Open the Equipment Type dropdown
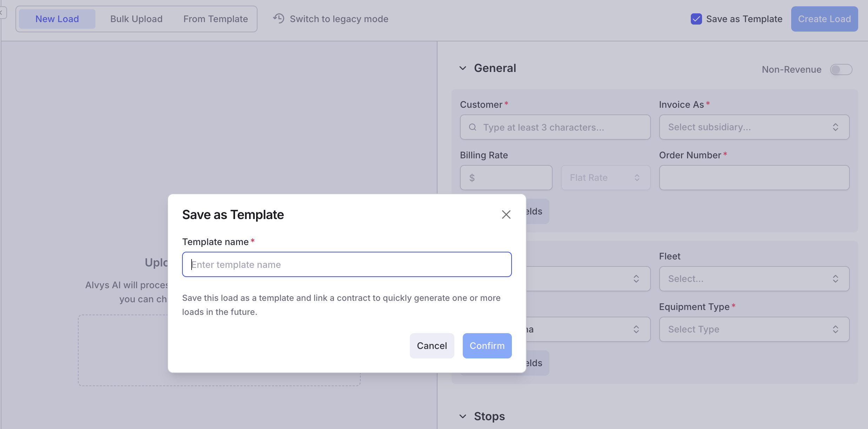The width and height of the screenshot is (868, 429). pos(754,329)
